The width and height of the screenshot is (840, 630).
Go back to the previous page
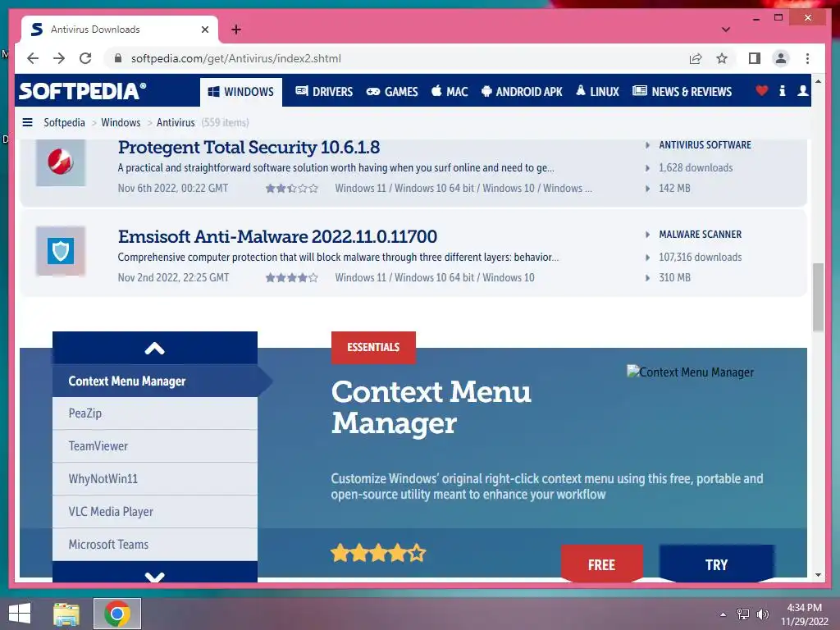[33, 58]
